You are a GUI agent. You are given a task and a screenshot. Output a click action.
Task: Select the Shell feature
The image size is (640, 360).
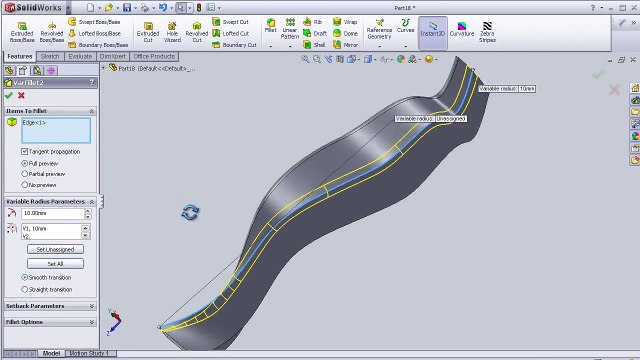(x=314, y=45)
